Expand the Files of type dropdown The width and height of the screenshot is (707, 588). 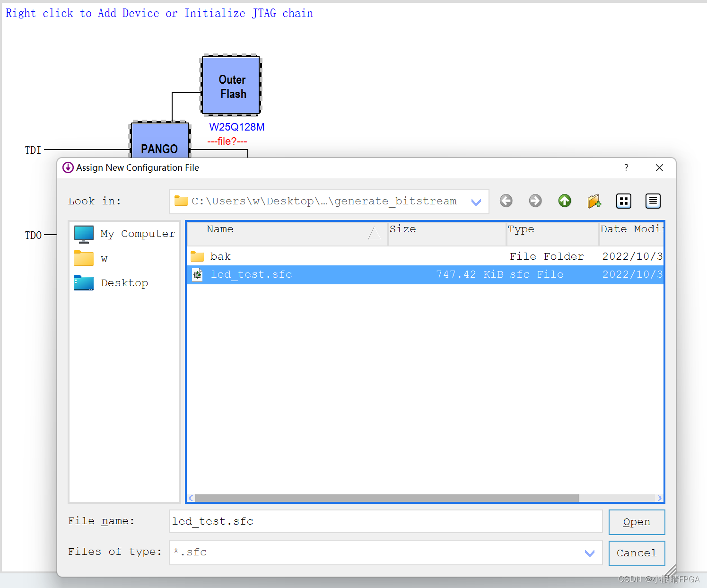click(590, 553)
